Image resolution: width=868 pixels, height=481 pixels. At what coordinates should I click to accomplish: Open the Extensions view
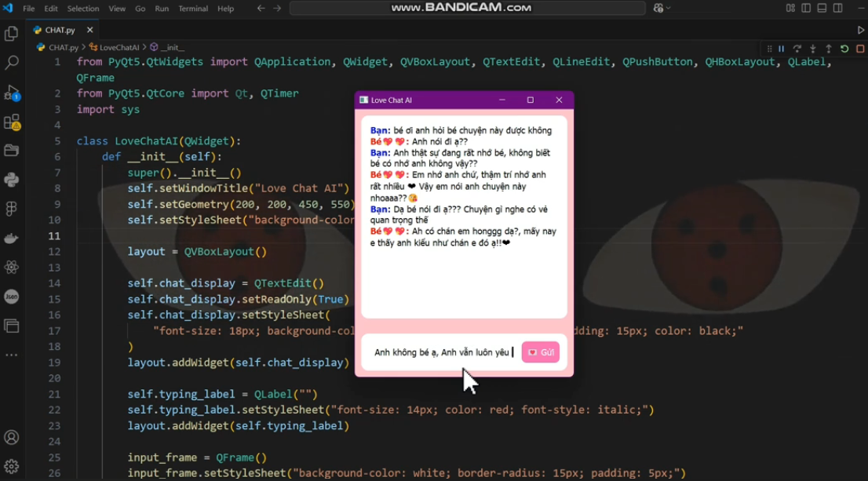pyautogui.click(x=12, y=122)
